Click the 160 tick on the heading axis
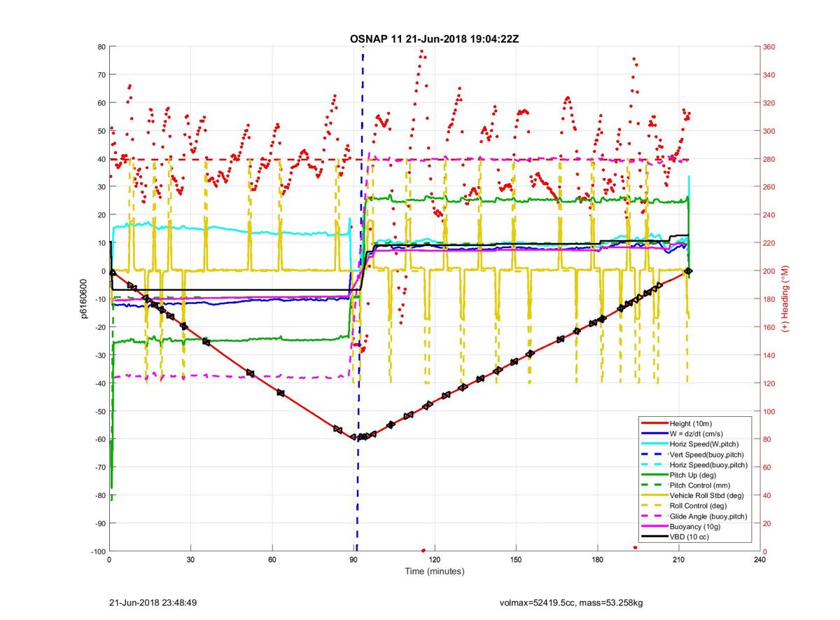The height and width of the screenshot is (620, 840). click(x=769, y=327)
